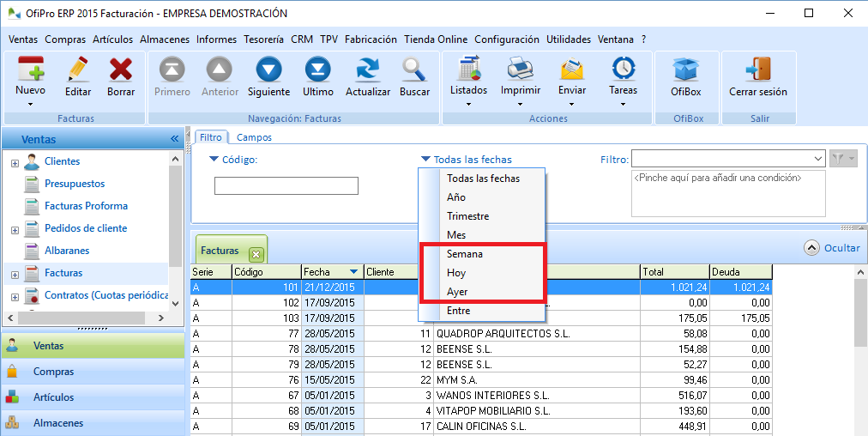Image resolution: width=868 pixels, height=436 pixels.
Task: Click the Editar pencil icon
Action: 78,70
